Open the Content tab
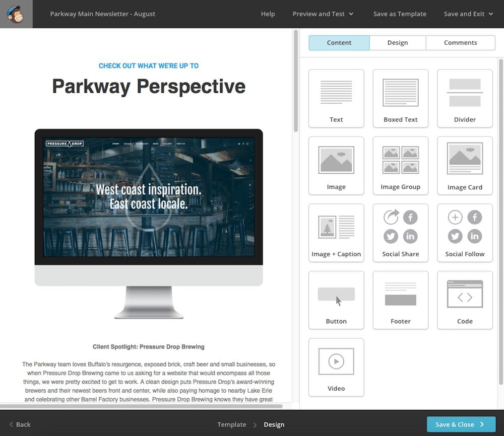 (339, 43)
